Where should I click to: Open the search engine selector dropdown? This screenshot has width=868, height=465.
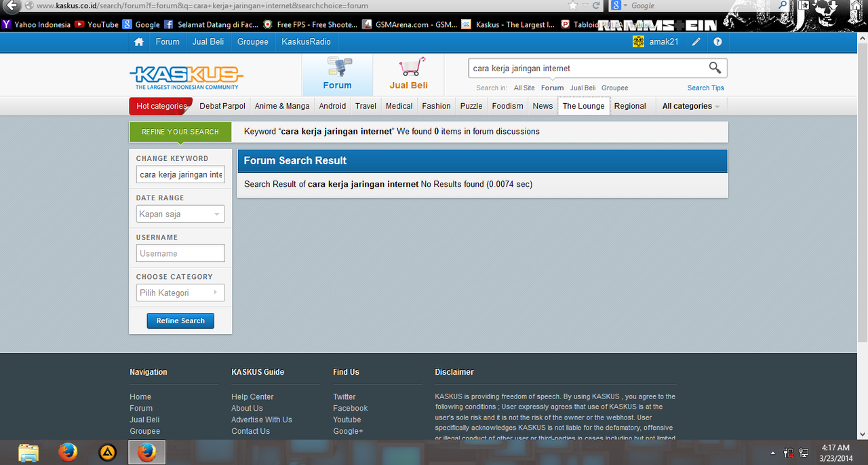click(x=625, y=5)
